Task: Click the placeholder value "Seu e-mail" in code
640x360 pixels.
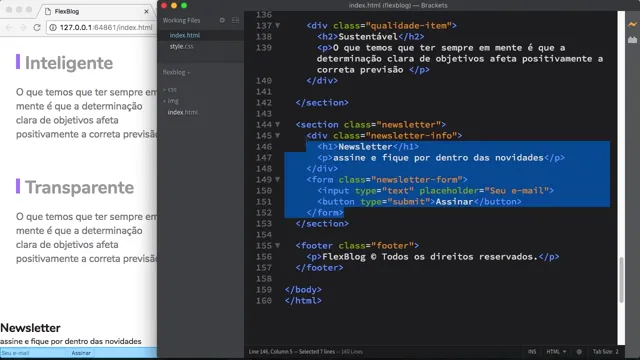Action: (x=517, y=191)
